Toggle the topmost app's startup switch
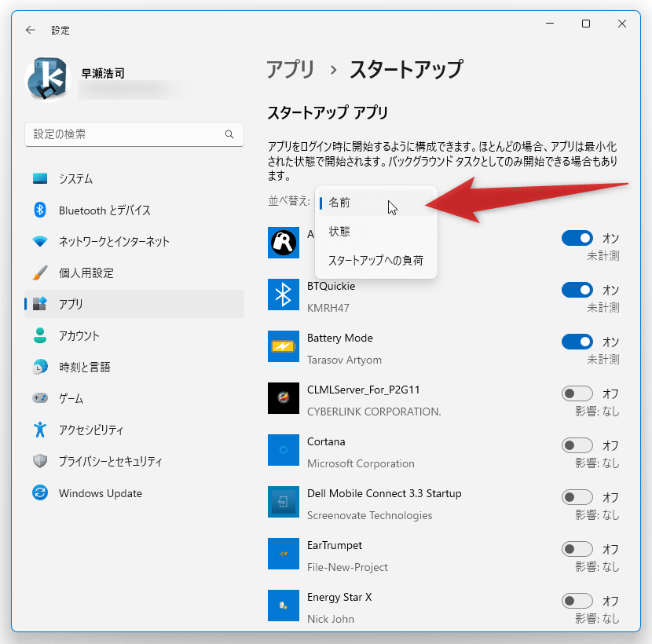This screenshot has width=652, height=644. pos(577,238)
